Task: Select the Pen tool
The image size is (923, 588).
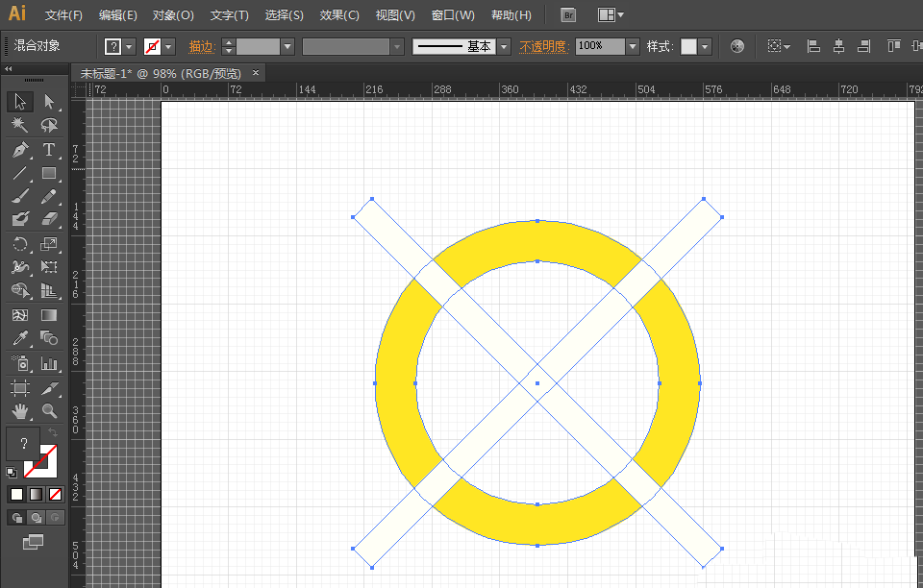Action: [x=20, y=150]
